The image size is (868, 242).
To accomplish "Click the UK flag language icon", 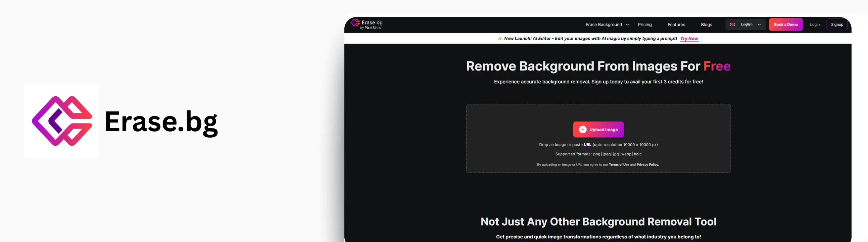I will point(732,25).
